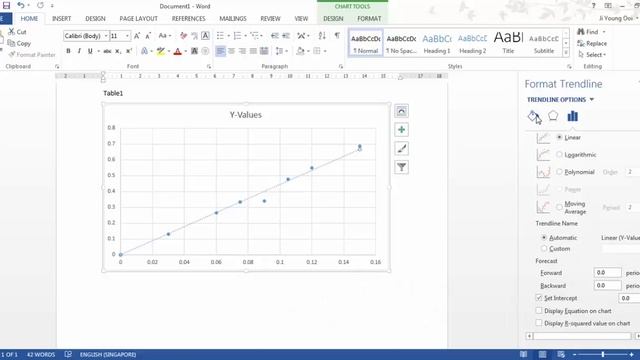Justify the paragraph text
Screen dimensions: 640x360
[x=253, y=51]
